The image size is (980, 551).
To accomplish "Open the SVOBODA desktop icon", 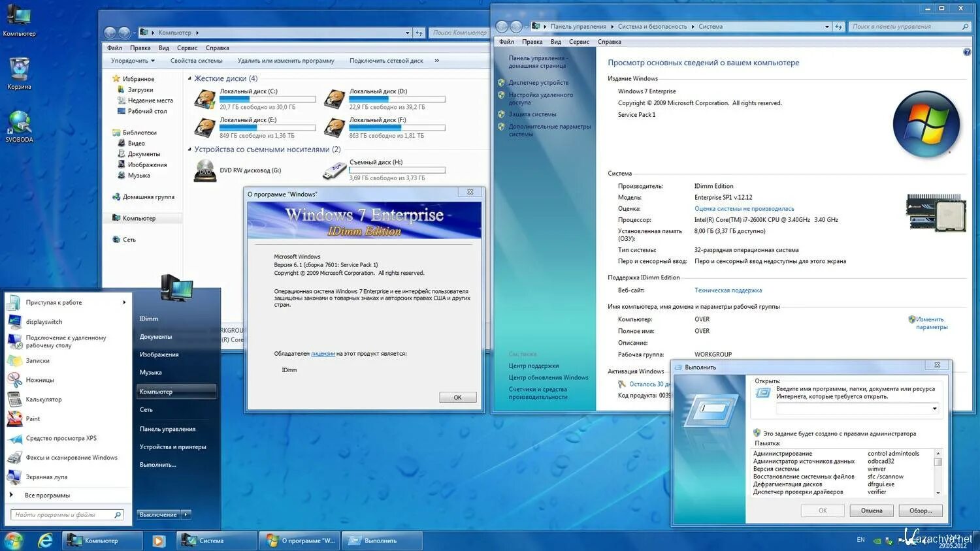I will [x=19, y=126].
